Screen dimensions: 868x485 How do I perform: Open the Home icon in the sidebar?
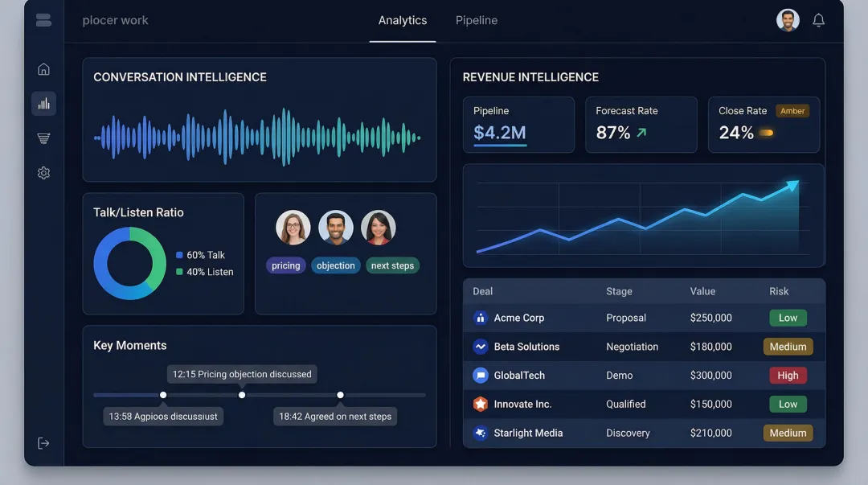43,68
